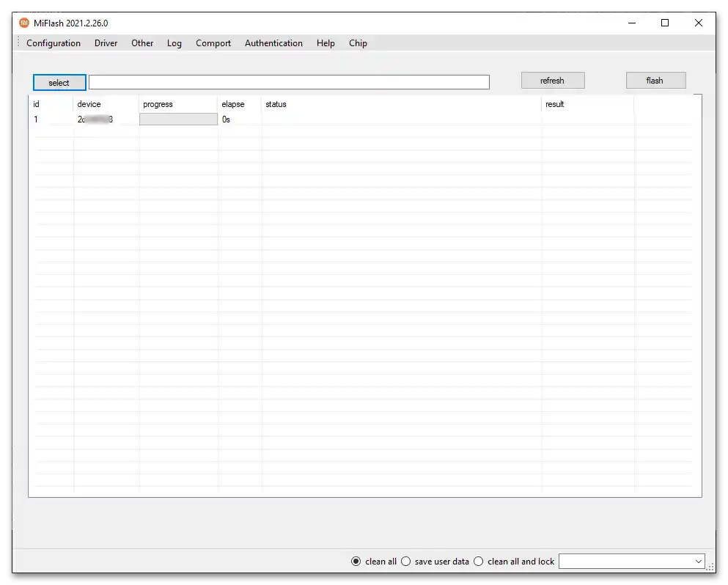Open the Chip menu

tap(358, 43)
